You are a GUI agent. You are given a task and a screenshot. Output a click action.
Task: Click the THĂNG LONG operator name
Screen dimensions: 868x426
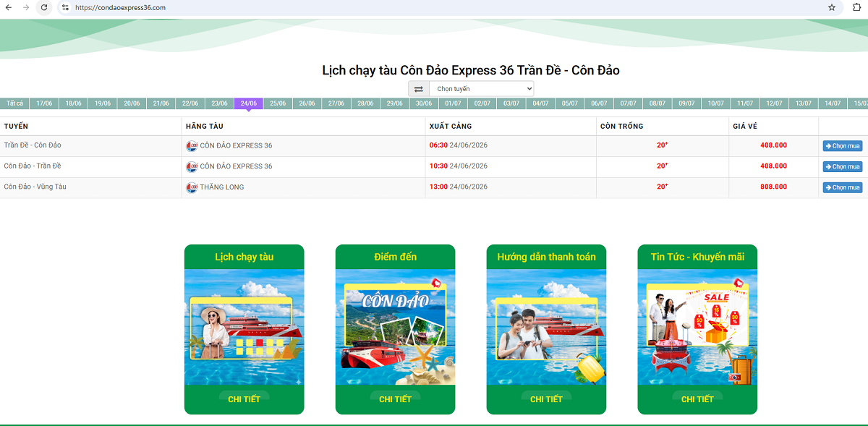point(222,187)
